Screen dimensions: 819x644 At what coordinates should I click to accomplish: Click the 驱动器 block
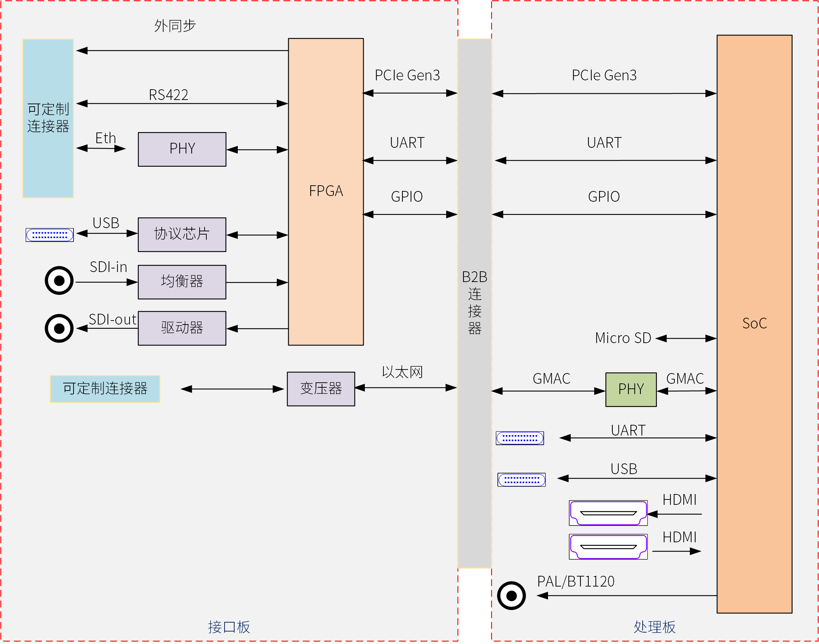pos(182,328)
